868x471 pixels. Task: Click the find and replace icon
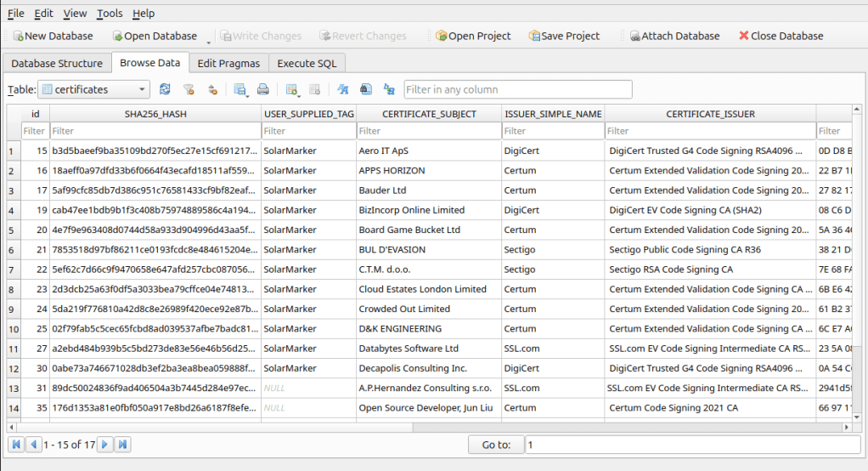pyautogui.click(x=389, y=89)
